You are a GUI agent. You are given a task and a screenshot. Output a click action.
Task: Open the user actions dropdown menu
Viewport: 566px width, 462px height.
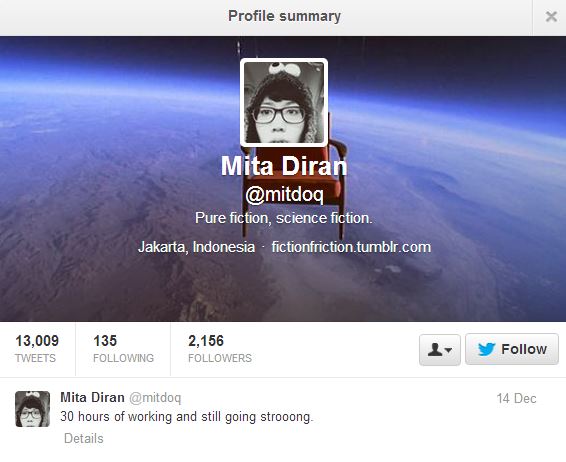440,350
